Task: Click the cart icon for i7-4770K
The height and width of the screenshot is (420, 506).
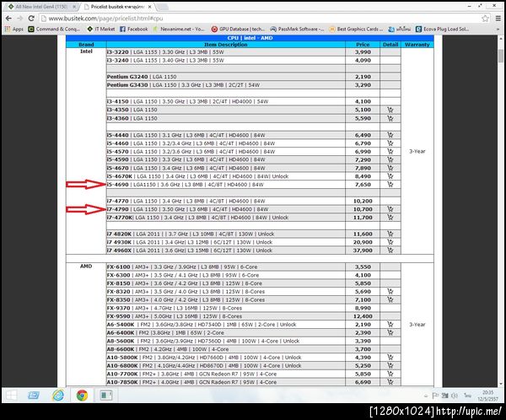Action: 390,218
